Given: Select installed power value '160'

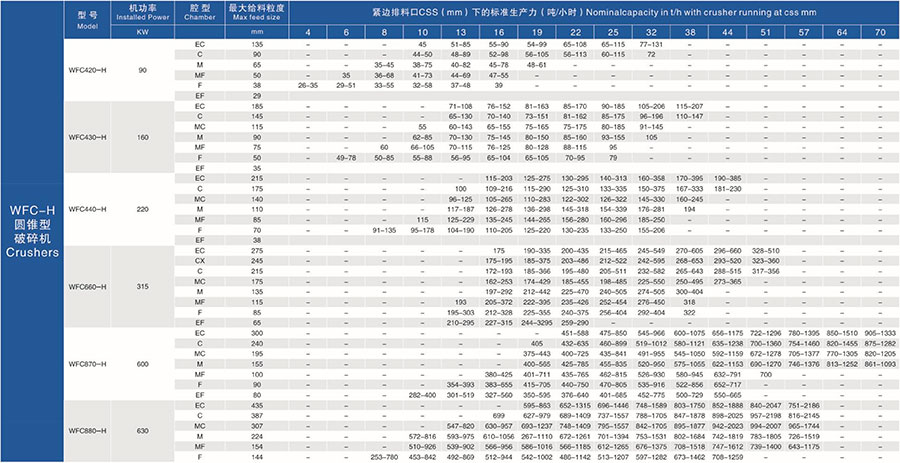Looking at the screenshot, I should (x=142, y=137).
